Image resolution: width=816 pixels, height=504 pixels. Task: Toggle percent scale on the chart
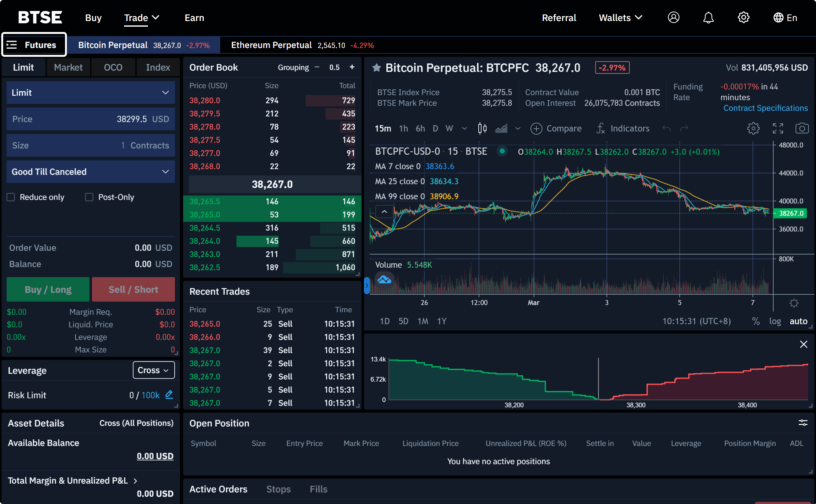[755, 321]
